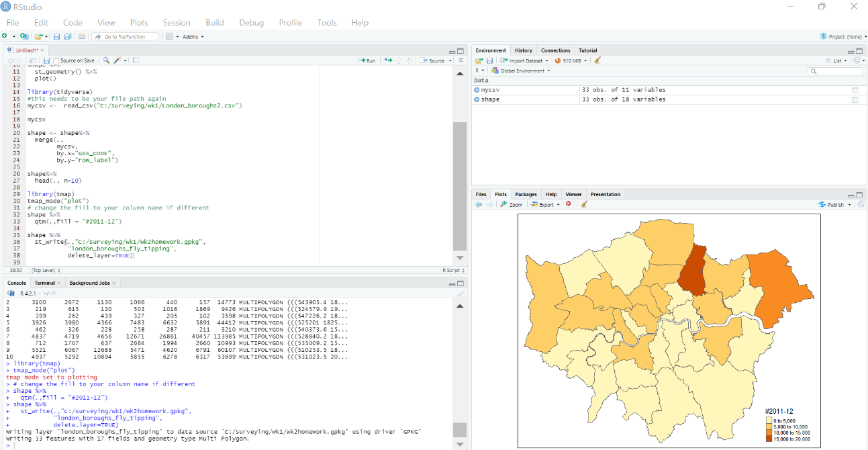Clear Environment objects with broom icon
This screenshot has height=450, width=868.
597,60
